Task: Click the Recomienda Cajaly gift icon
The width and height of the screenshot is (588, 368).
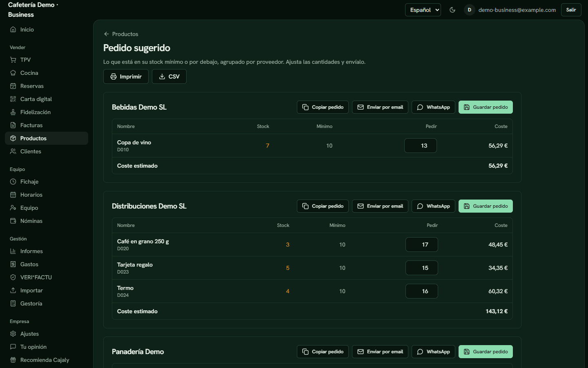Action: [x=13, y=360]
